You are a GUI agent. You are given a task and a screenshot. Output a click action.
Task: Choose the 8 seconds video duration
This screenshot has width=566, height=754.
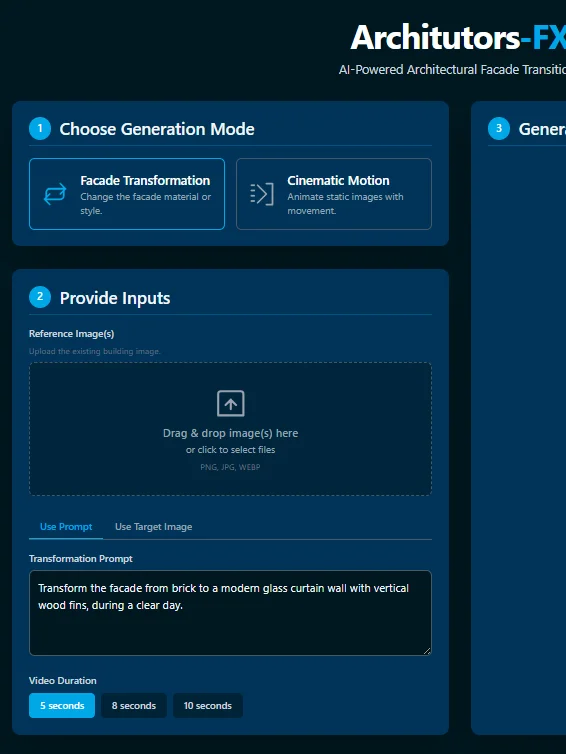pyautogui.click(x=134, y=705)
